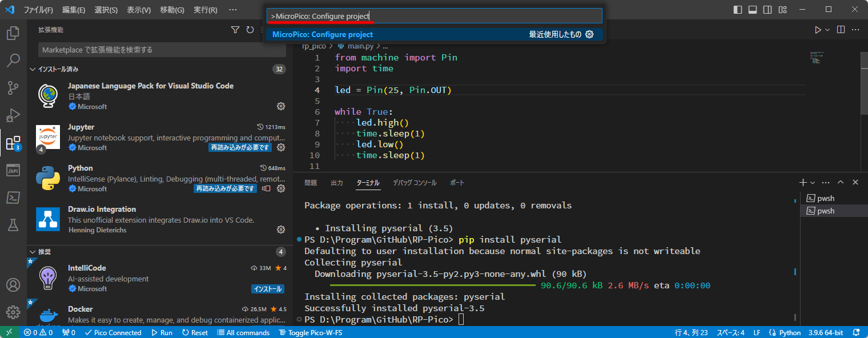This screenshot has height=338, width=868.
Task: Select the Run and Debug icon
Action: point(13,115)
